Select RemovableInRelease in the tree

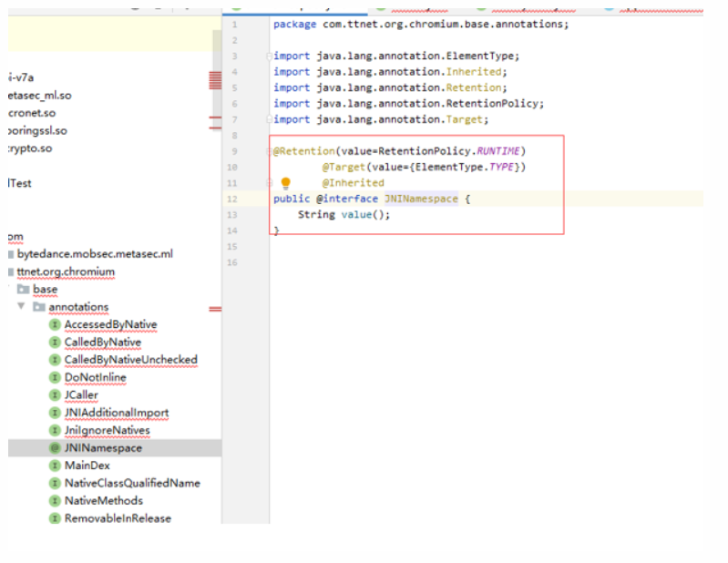pyautogui.click(x=118, y=518)
